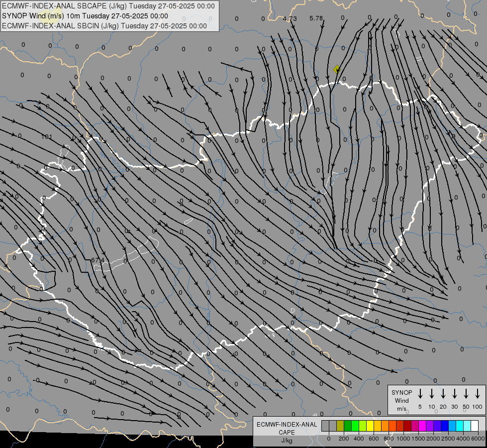Click the 6000 tick label on the CAPE scale
The height and width of the screenshot is (448, 487).
point(478,439)
